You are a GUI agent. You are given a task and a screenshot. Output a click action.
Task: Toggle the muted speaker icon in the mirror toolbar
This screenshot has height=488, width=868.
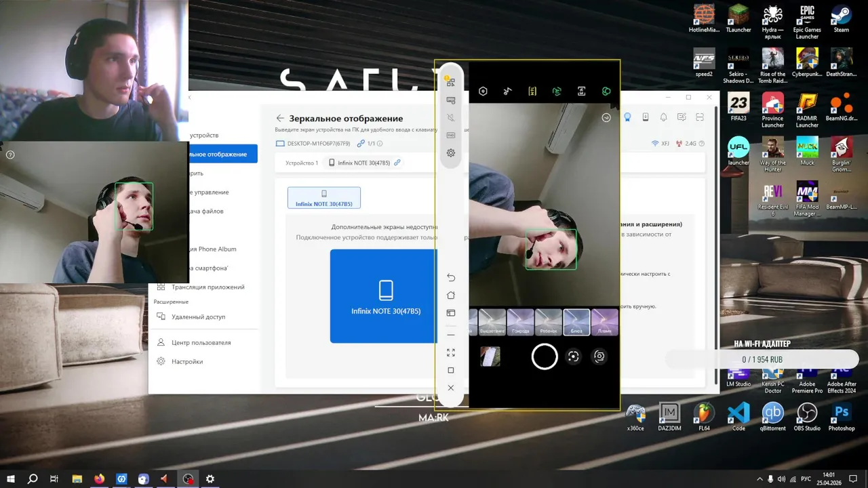pyautogui.click(x=451, y=118)
